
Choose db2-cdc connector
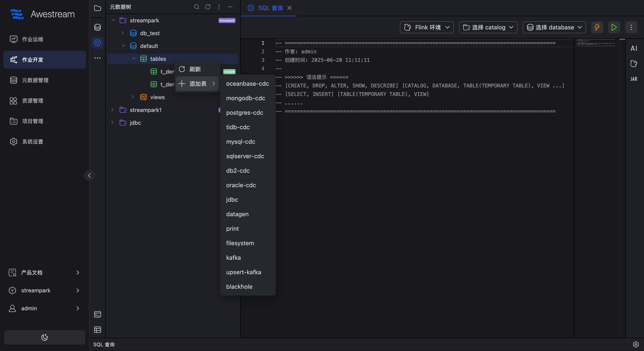click(x=248, y=171)
